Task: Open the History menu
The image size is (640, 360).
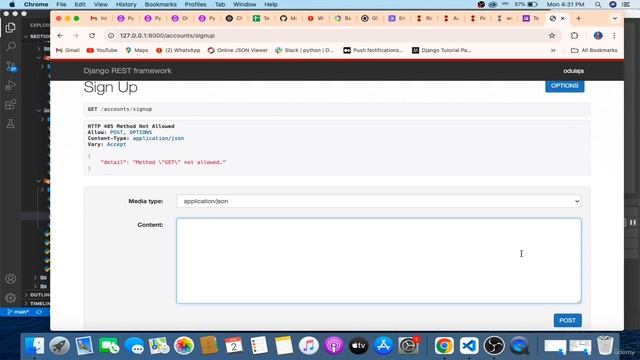Action: click(126, 4)
